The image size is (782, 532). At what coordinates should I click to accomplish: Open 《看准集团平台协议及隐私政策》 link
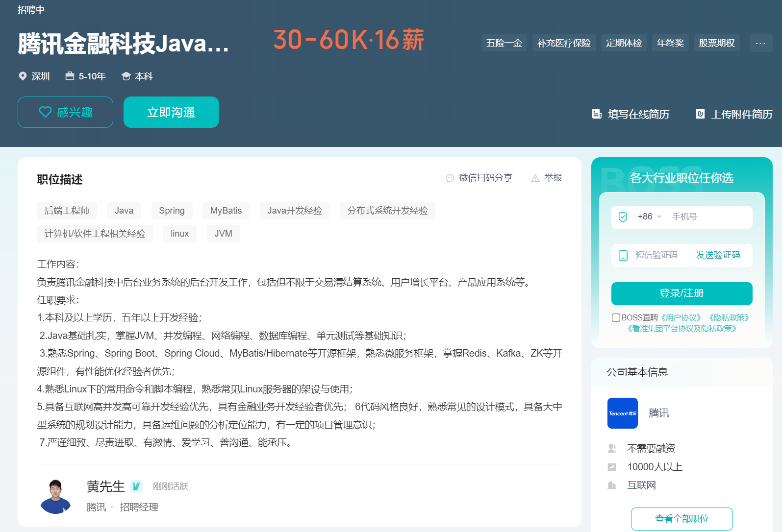click(681, 328)
